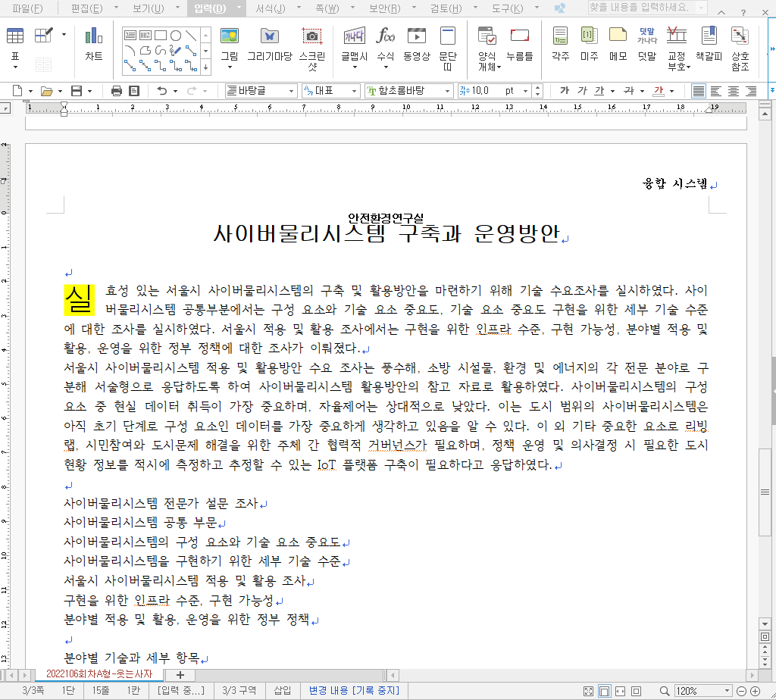Collapse the ribbon with the caret button
Viewport: 776px width, 700px height.
[722, 12]
